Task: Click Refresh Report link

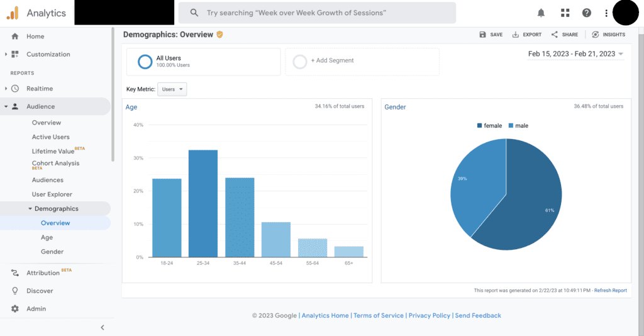Action: tap(610, 291)
